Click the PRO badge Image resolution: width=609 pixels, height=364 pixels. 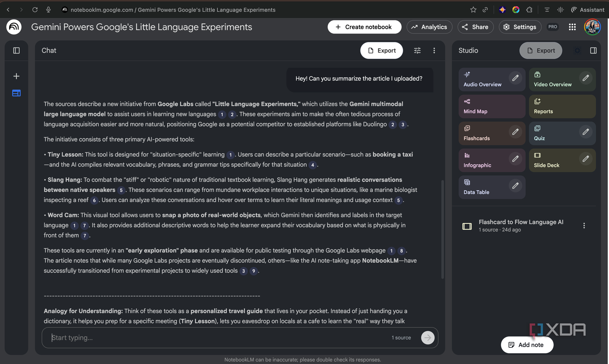[x=553, y=27]
